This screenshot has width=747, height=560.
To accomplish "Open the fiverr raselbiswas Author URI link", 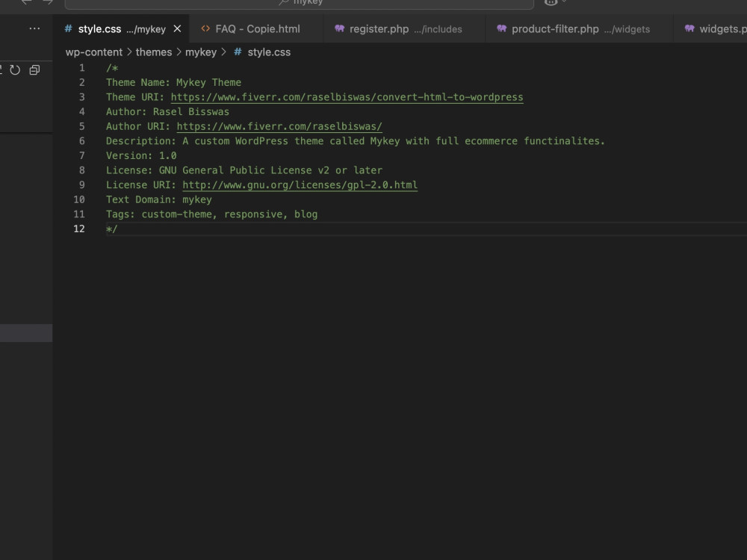I will [x=279, y=127].
